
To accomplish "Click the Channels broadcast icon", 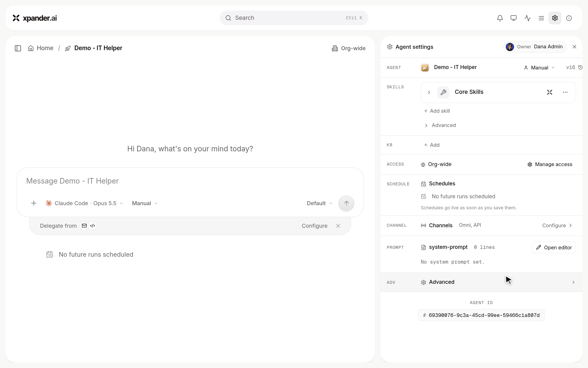I will (x=424, y=226).
